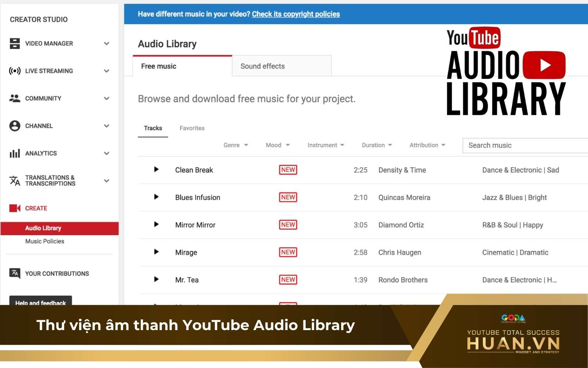Click the Video Manager sidebar icon
Image resolution: width=588 pixels, height=368 pixels.
[15, 43]
